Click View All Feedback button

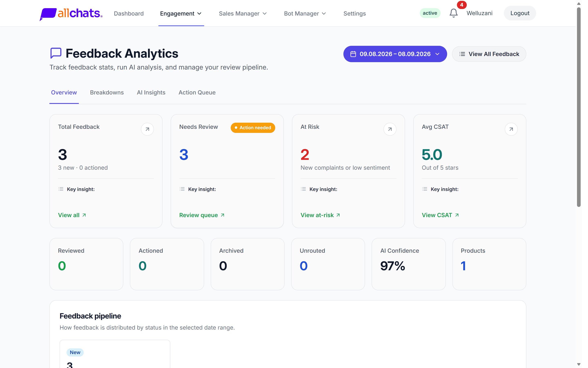(x=489, y=54)
